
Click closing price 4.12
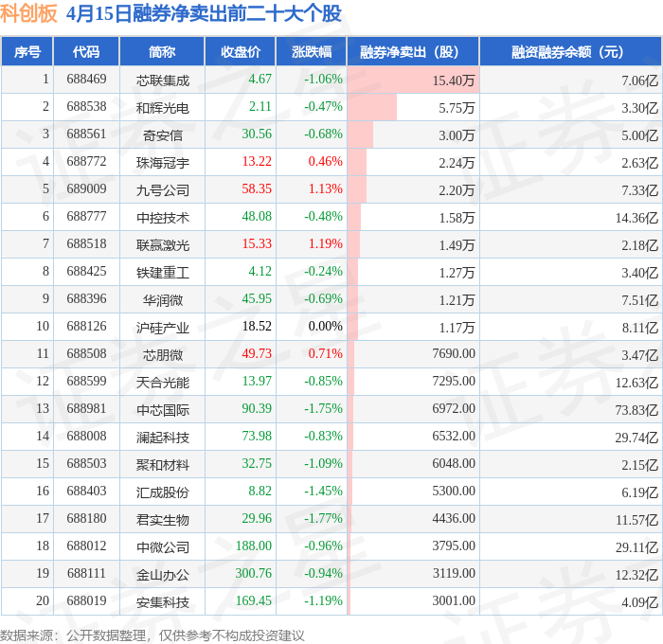[x=260, y=272]
